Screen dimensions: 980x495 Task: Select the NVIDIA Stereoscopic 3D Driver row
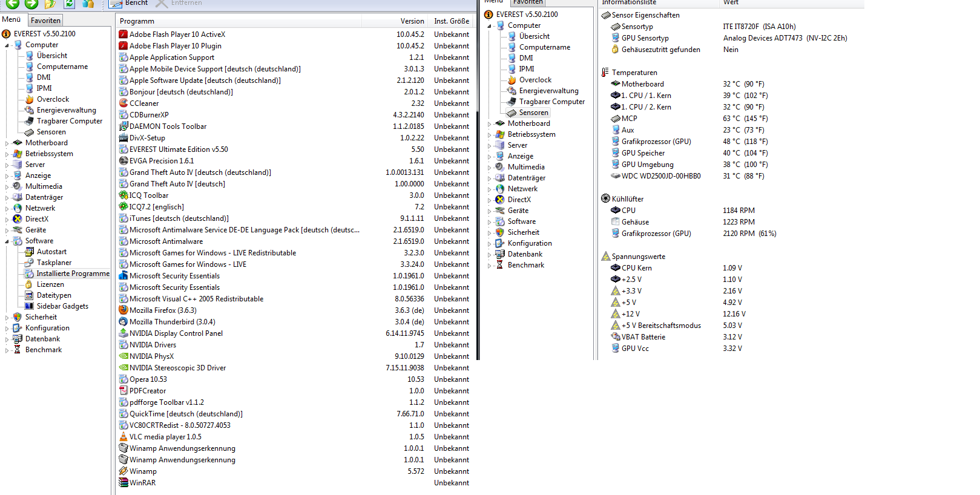[294, 368]
